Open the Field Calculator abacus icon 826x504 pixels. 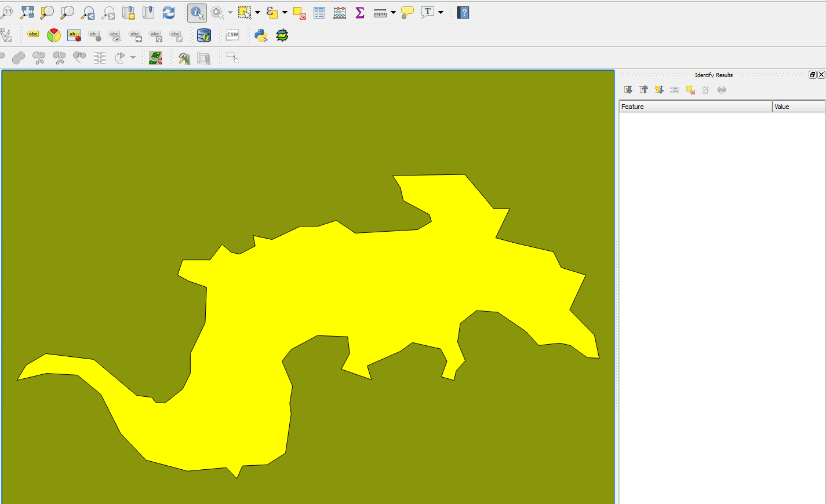pos(340,12)
